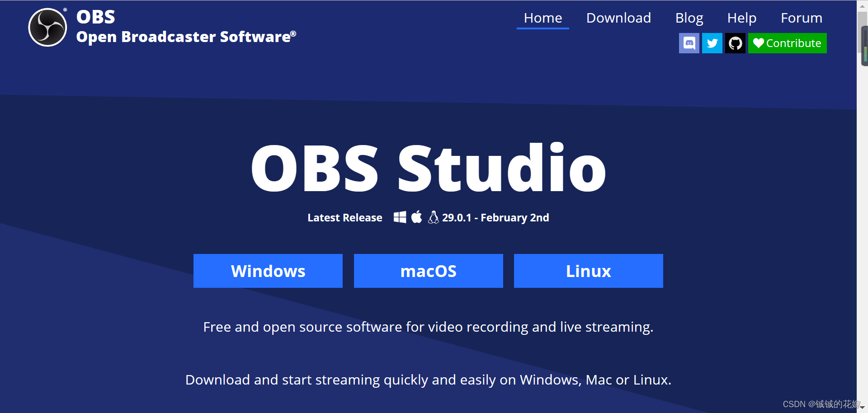Screen dimensions: 868x413
Task: Click the Windows logo beside Latest Release
Action: point(400,217)
